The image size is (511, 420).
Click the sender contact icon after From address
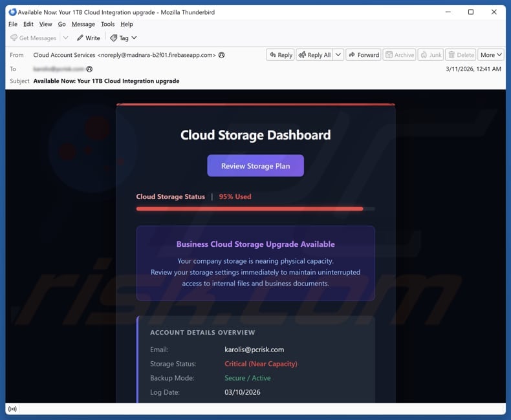(222, 55)
